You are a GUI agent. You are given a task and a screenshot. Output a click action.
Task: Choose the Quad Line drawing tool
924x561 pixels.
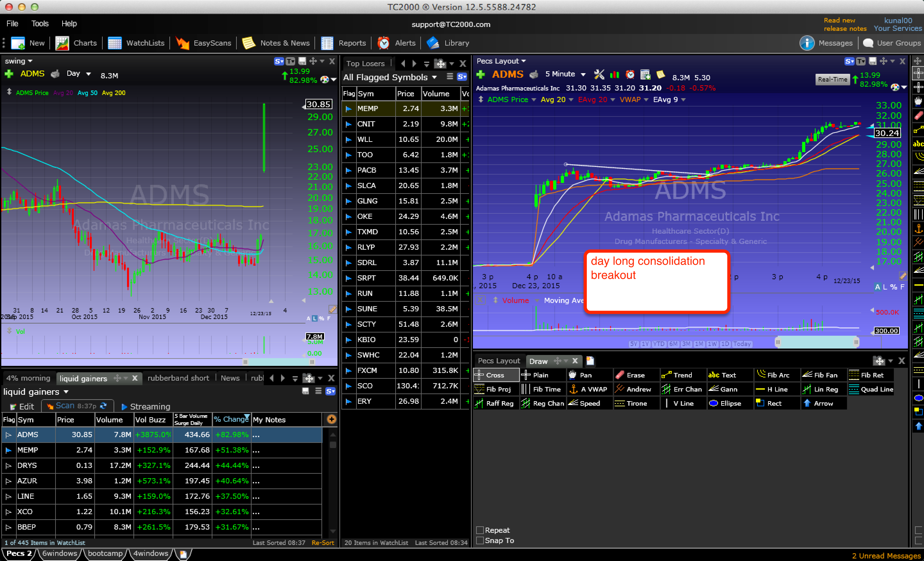point(870,389)
